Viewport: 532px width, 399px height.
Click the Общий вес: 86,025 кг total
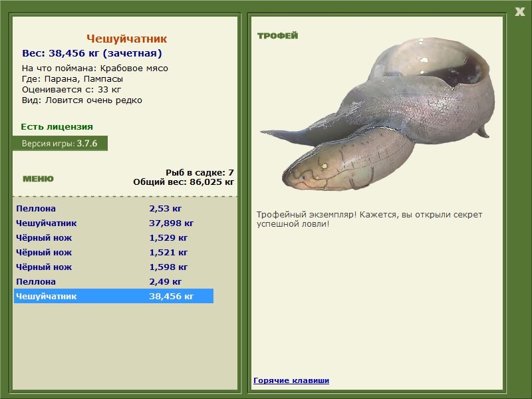pyautogui.click(x=184, y=182)
